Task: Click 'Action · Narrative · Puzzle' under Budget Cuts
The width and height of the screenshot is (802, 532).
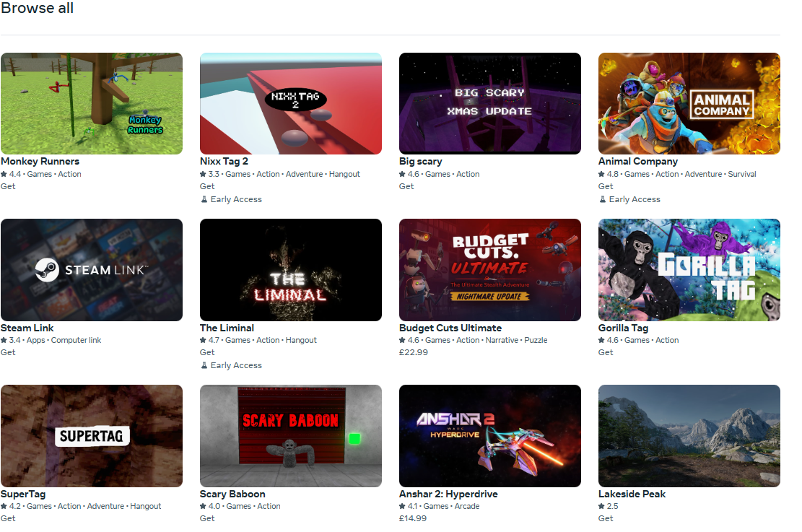Action: pos(502,340)
